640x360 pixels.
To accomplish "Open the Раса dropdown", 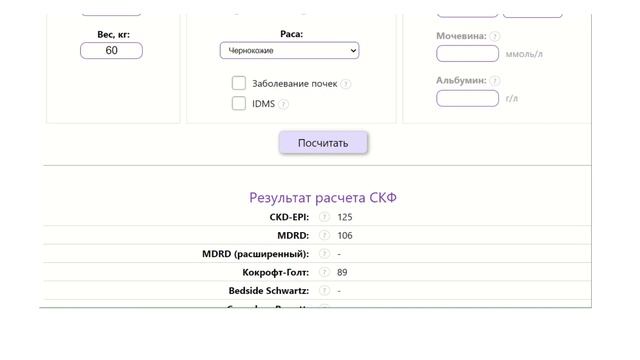I will (x=289, y=51).
